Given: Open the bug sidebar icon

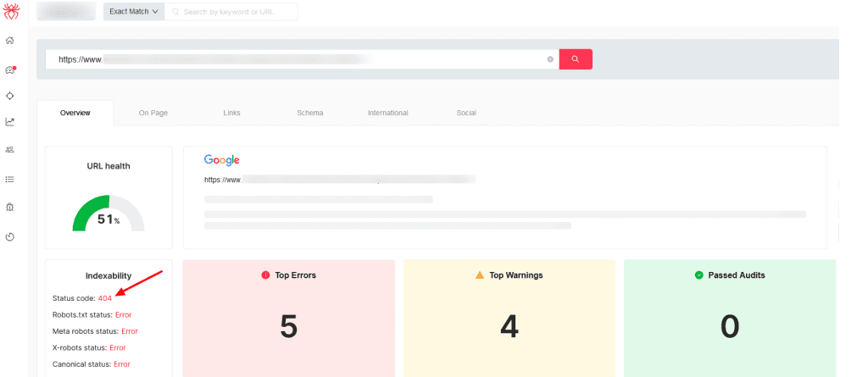Looking at the screenshot, I should (9, 207).
